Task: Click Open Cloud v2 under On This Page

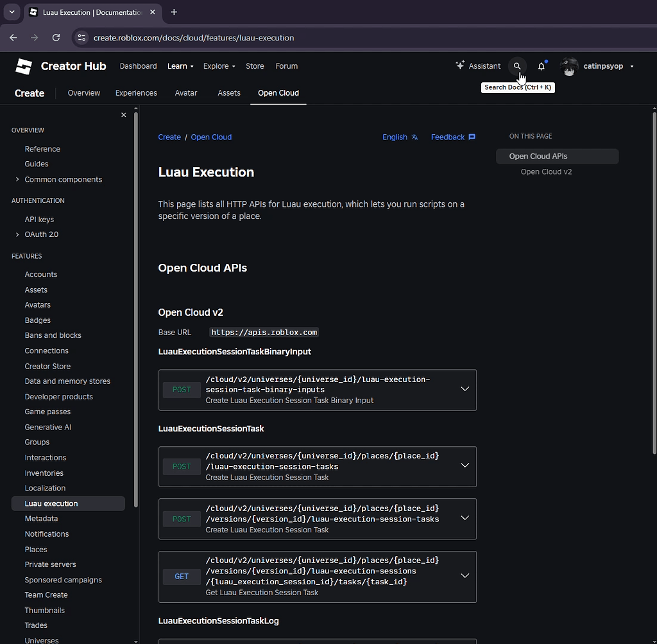Action: pos(546,171)
